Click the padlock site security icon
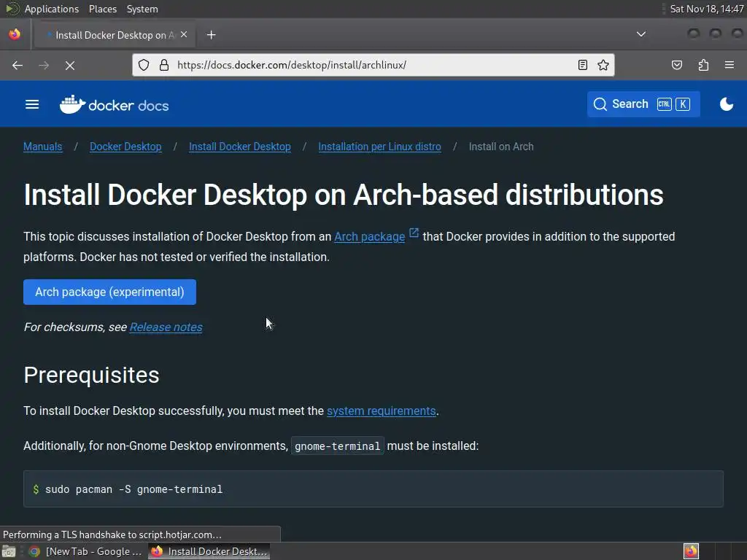 click(x=164, y=65)
